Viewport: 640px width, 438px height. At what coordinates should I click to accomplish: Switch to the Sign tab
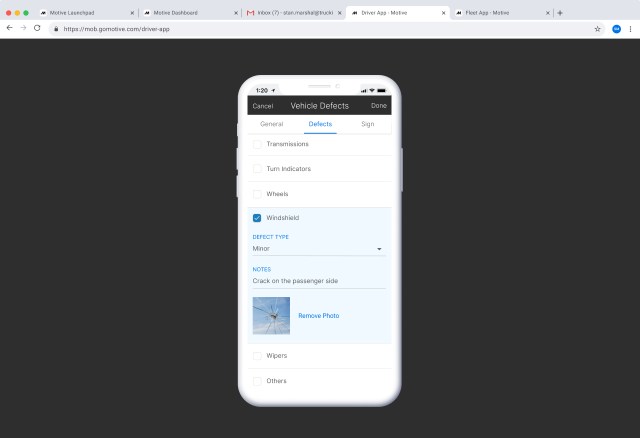[x=368, y=124]
